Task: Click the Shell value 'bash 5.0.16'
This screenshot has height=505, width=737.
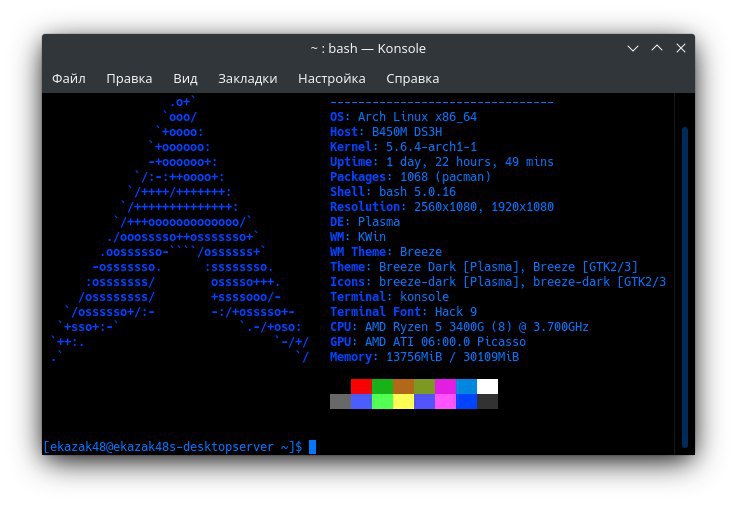Action: 417,192
